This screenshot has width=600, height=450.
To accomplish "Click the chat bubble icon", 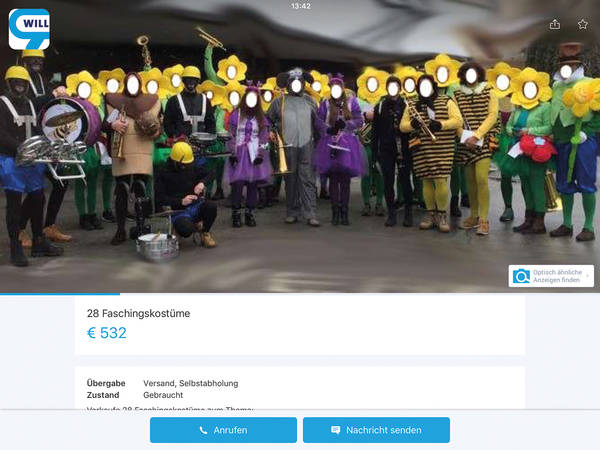I will [x=336, y=430].
